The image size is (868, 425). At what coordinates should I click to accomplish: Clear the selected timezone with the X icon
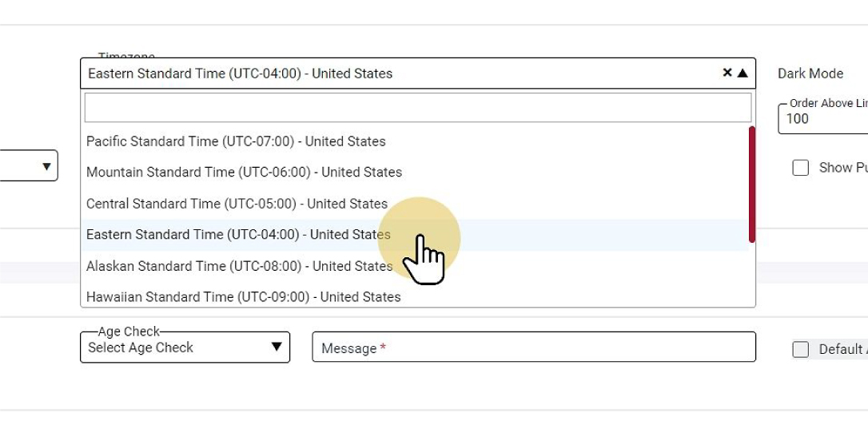coord(727,73)
